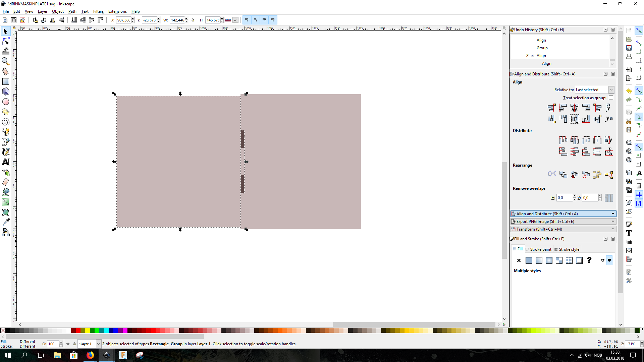The image size is (644, 362).
Task: Collapse the Align entry in Undo History
Action: coord(532,56)
